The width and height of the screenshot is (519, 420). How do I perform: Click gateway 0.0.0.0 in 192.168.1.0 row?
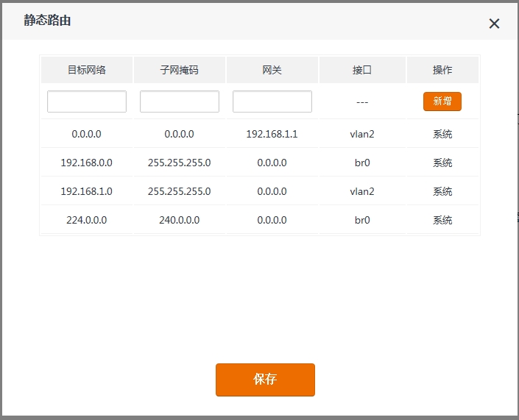272,191
